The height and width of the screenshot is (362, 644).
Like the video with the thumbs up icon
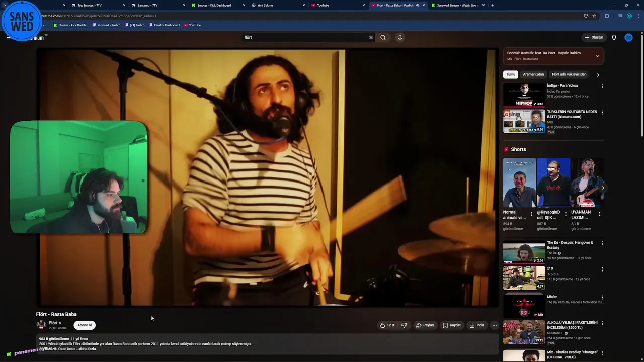(387, 325)
